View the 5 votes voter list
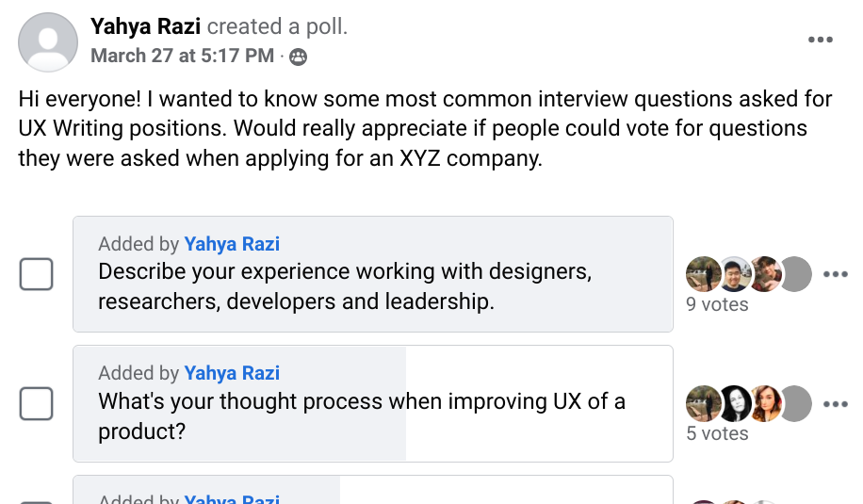 [717, 433]
